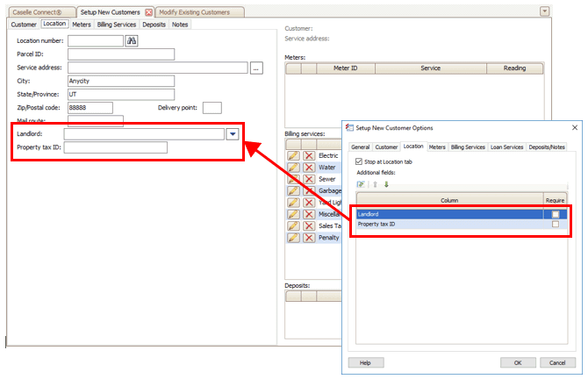Click Reading column header in Meters
This screenshot has height=379, width=588.
[x=514, y=68]
